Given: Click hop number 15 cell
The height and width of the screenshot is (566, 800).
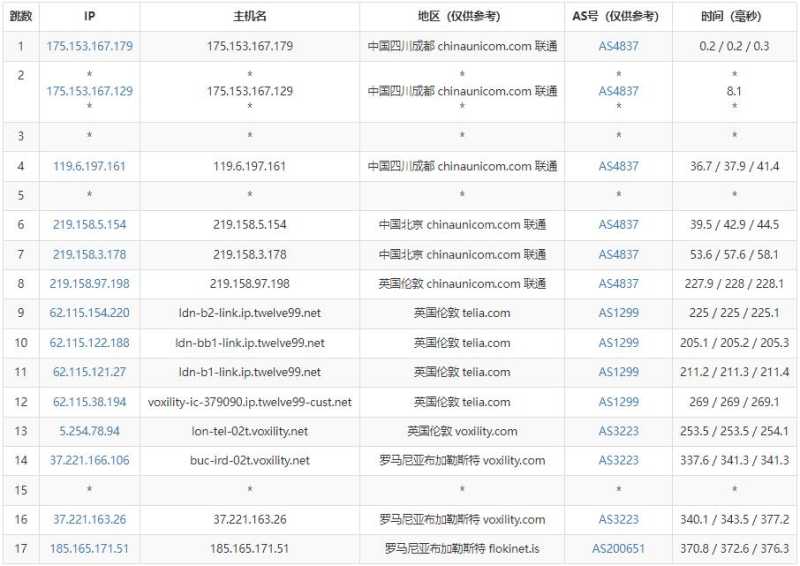Looking at the screenshot, I should [x=21, y=490].
